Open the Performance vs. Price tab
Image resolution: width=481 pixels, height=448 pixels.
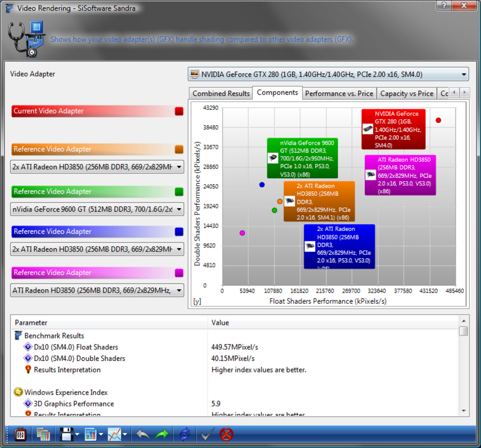coord(339,93)
